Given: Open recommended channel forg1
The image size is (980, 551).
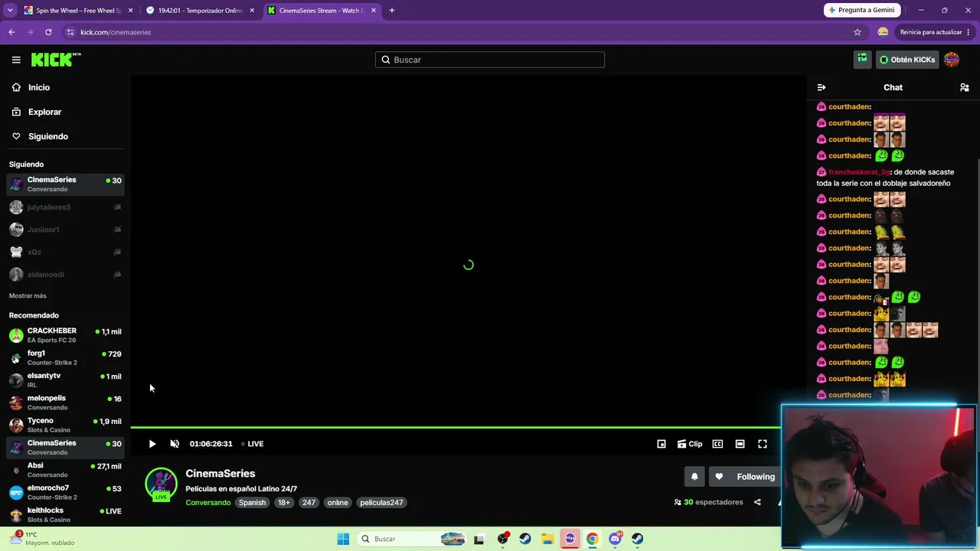Looking at the screenshot, I should point(65,357).
